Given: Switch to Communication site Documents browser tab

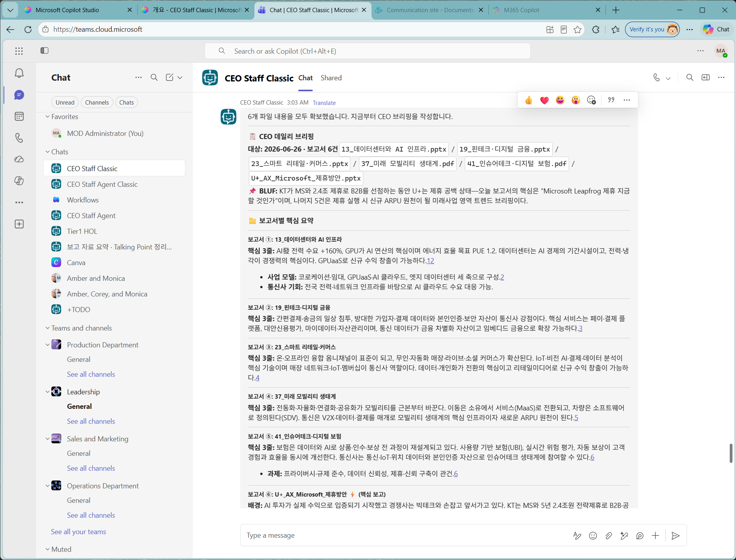Looking at the screenshot, I should (x=430, y=10).
